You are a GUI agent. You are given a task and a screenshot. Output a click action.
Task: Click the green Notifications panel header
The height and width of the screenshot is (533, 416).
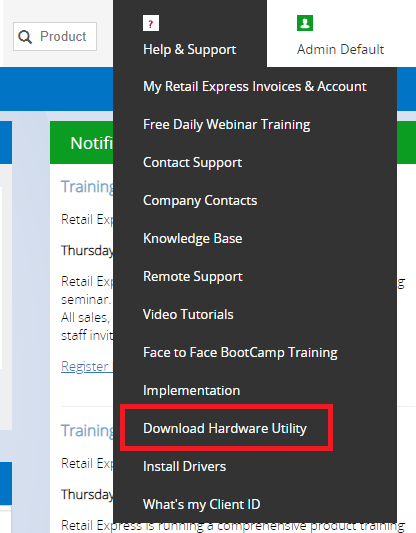tap(82, 142)
